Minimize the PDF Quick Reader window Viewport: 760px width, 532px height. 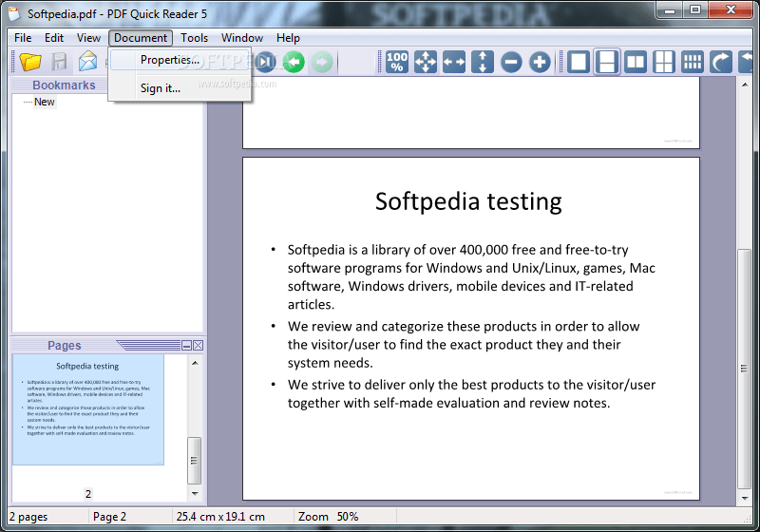(x=670, y=9)
